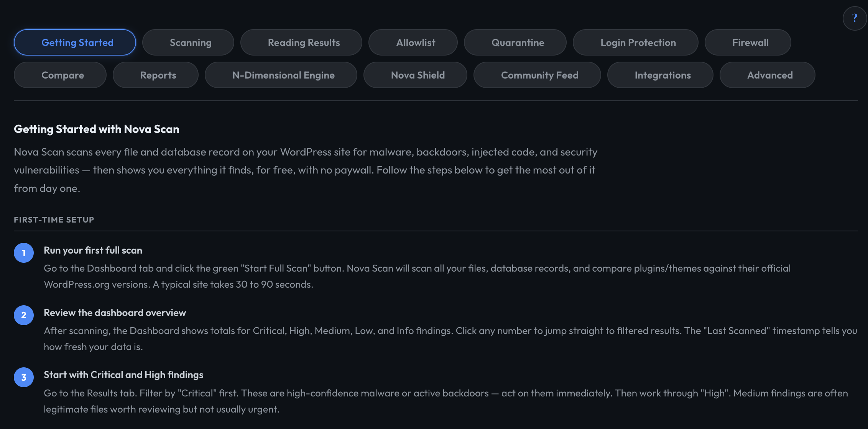This screenshot has width=868, height=429.
Task: Click the step 2 number badge
Action: 24,315
